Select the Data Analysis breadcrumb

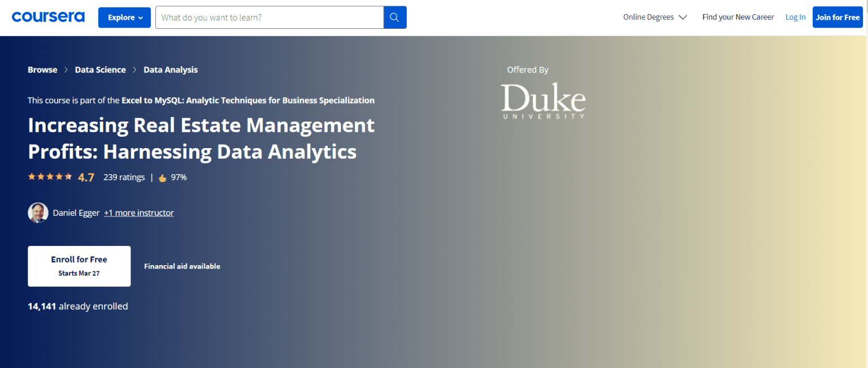171,70
